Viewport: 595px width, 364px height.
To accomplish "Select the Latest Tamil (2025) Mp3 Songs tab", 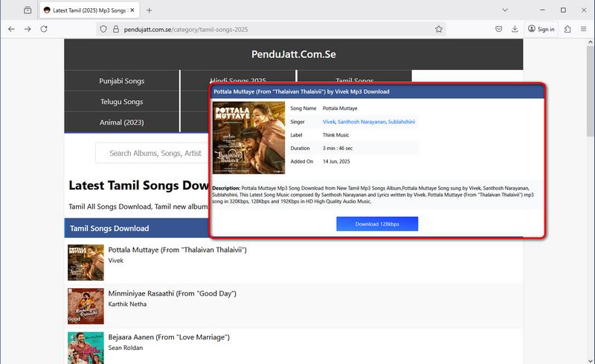I will (89, 10).
